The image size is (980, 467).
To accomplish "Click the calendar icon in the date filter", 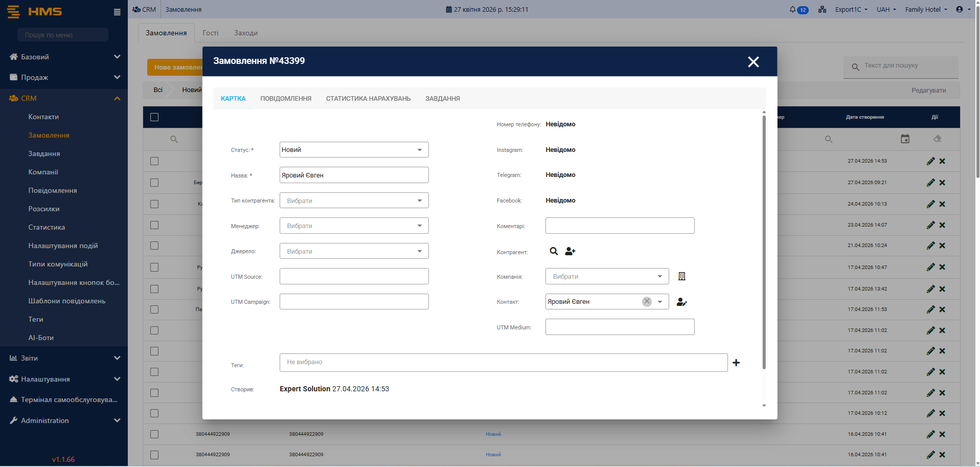I will [905, 139].
